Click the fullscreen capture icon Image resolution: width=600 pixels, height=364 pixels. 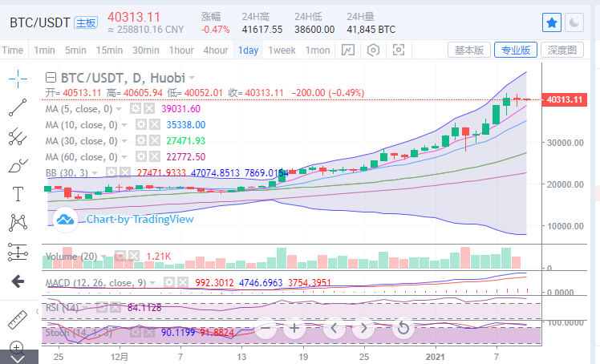399,50
